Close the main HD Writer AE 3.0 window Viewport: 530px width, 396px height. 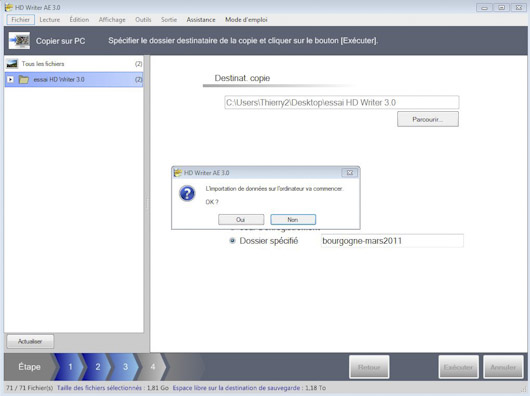coord(519,7)
